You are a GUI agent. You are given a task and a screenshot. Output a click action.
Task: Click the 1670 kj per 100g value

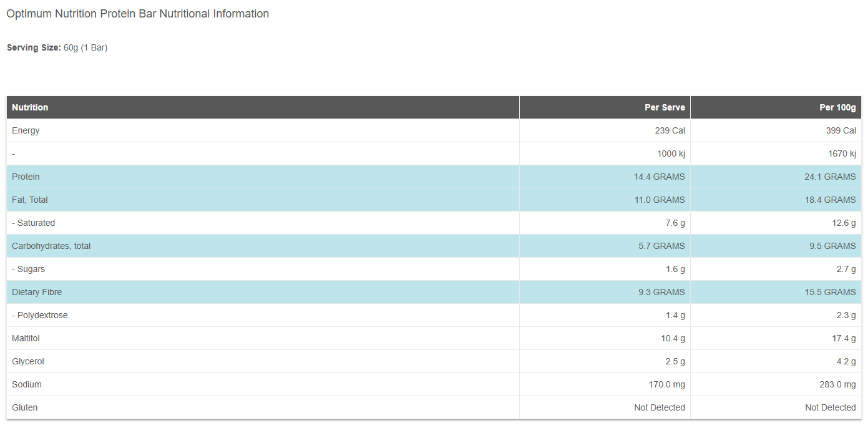pos(840,153)
